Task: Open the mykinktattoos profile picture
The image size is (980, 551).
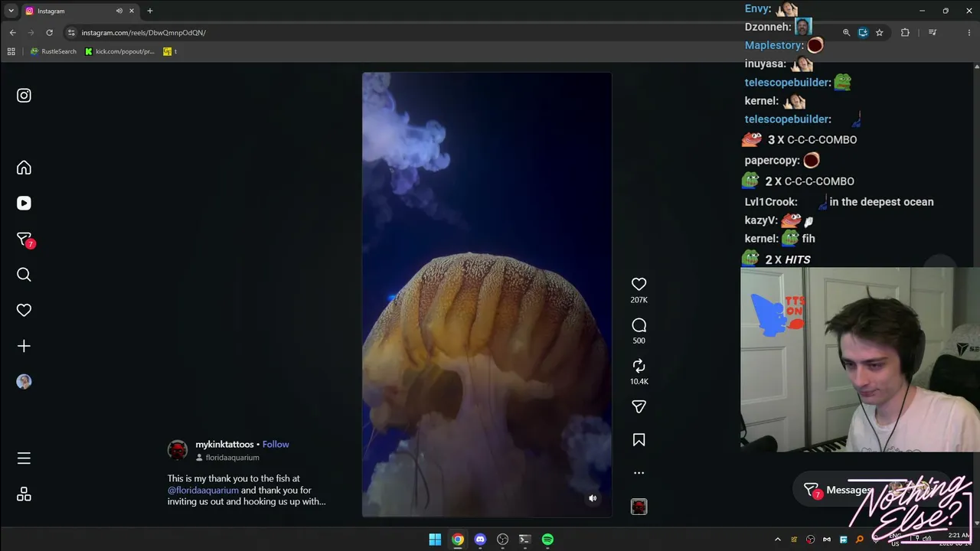Action: (178, 450)
